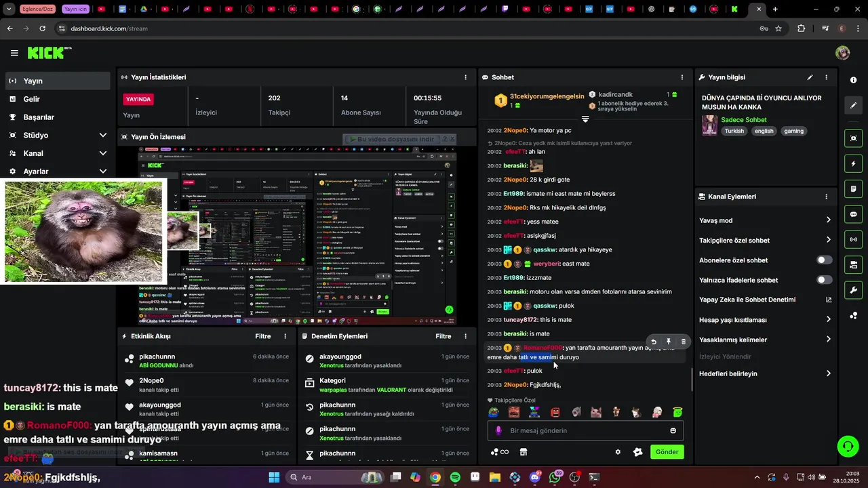Click the broadcast signal icon in right sidebar
The height and width of the screenshot is (488, 868).
[x=853, y=239]
